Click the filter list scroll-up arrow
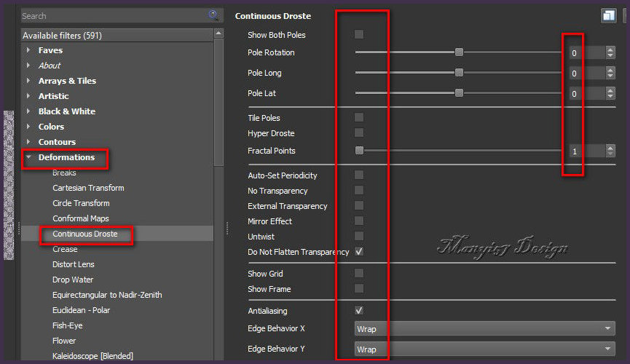This screenshot has width=630, height=364. pos(218,33)
